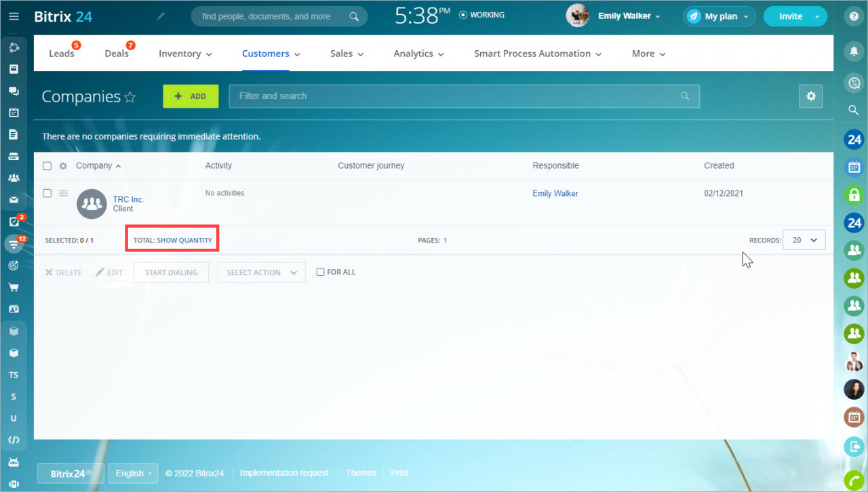Focus the Filter and search field
Viewport: 868px width, 492px height.
pyautogui.click(x=465, y=96)
